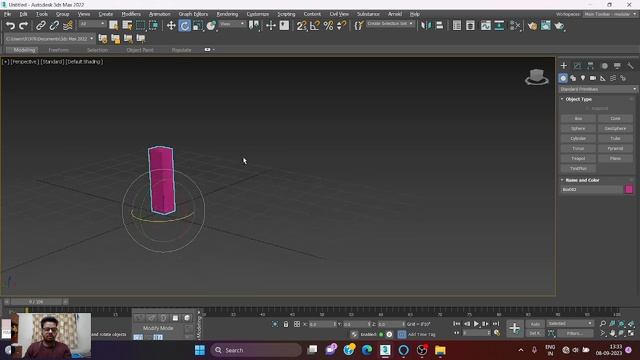Viewport: 640px width, 360px height.
Task: Click the Box primitive button
Action: (x=578, y=119)
